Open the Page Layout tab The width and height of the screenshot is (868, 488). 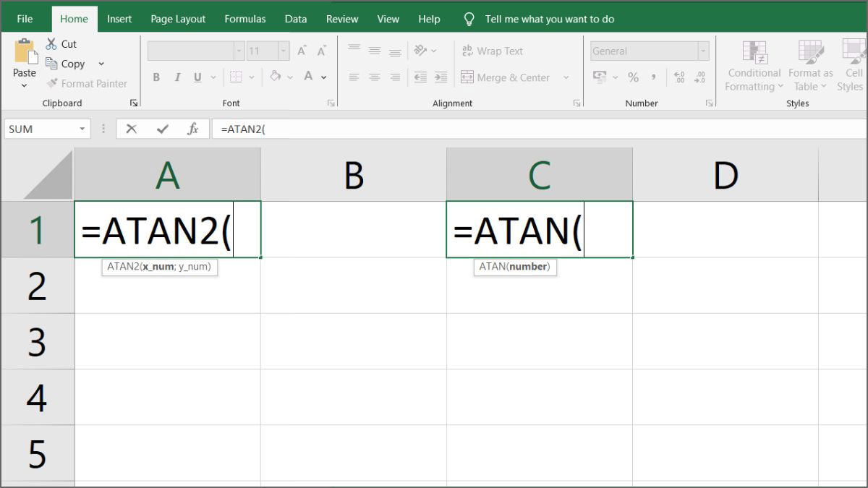pos(178,19)
